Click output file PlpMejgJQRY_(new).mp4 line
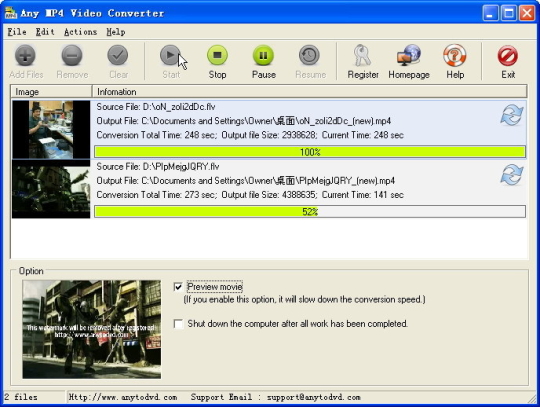This screenshot has width=540, height=407. point(246,181)
